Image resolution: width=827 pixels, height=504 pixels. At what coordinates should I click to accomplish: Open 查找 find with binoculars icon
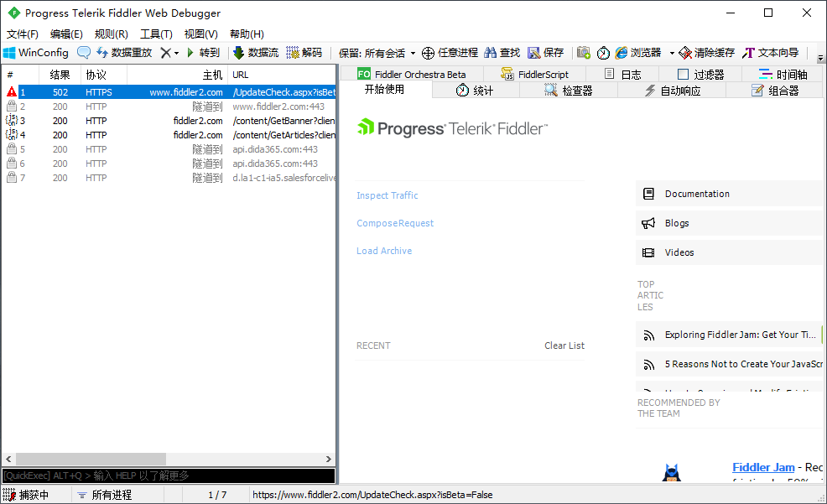(x=491, y=53)
